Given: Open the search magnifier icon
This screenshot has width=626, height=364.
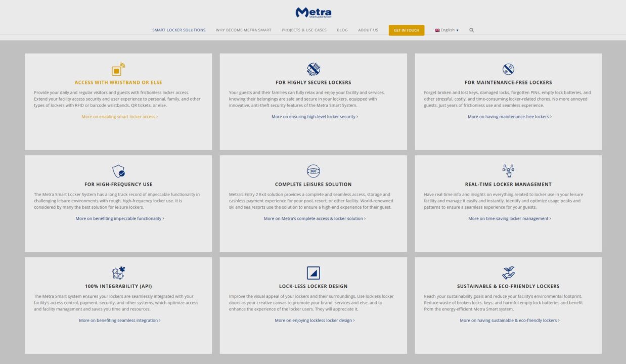Looking at the screenshot, I should pos(471,30).
